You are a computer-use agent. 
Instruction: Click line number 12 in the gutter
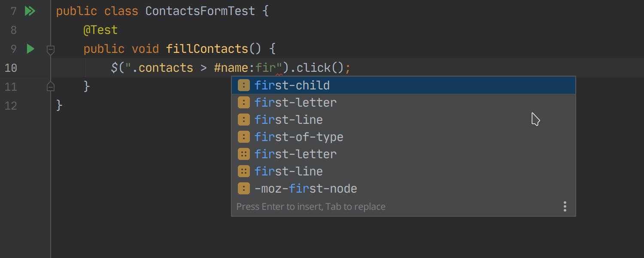click(11, 106)
